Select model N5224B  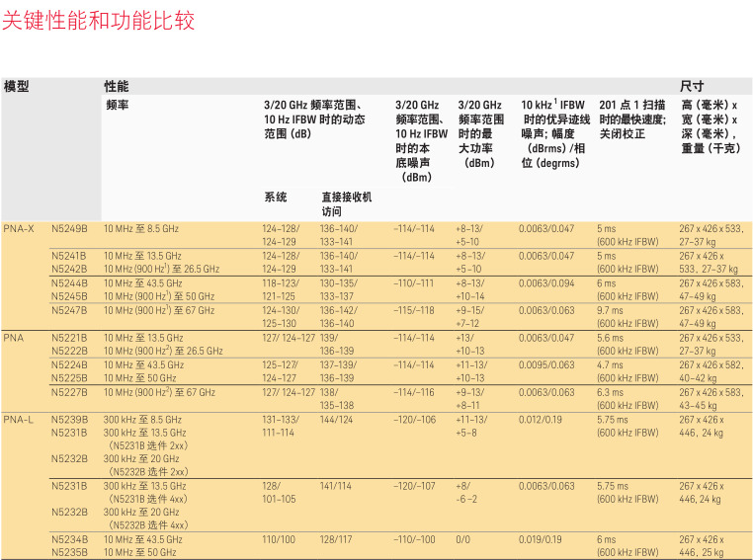(69, 364)
